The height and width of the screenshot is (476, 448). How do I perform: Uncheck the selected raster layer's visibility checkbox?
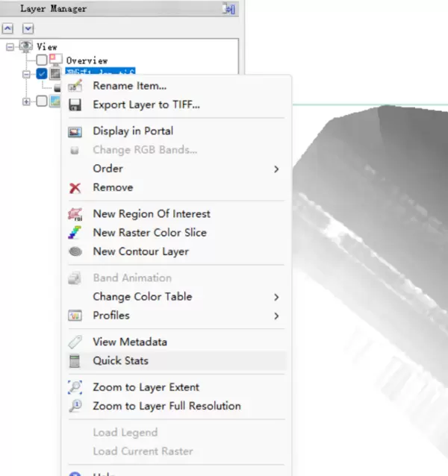tap(42, 73)
